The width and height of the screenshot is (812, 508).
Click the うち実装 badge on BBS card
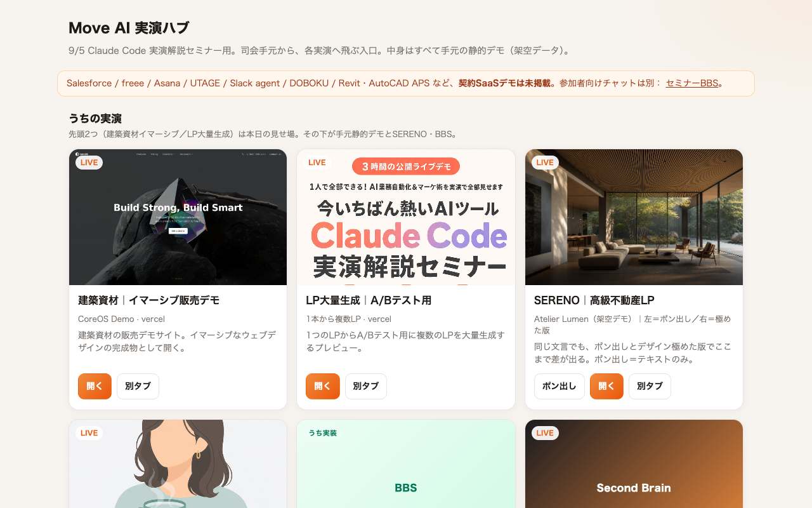(x=323, y=433)
